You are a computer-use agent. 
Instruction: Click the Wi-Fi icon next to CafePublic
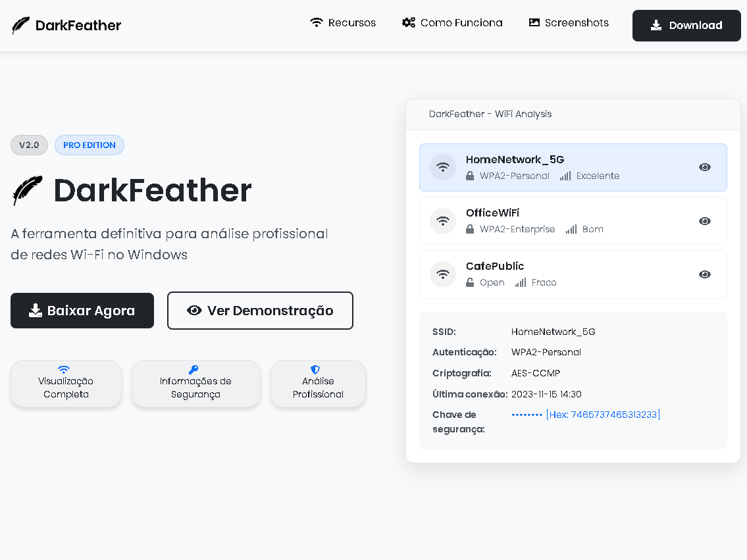pyautogui.click(x=443, y=274)
